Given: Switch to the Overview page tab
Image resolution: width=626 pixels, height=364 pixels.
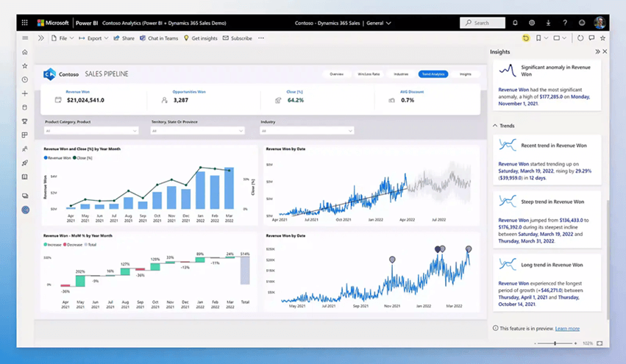Looking at the screenshot, I should (337, 74).
